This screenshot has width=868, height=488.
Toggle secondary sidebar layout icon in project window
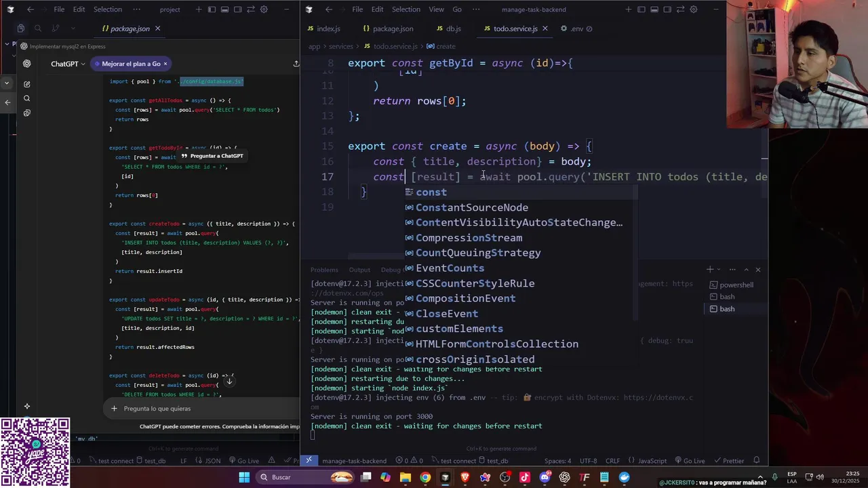(238, 9)
